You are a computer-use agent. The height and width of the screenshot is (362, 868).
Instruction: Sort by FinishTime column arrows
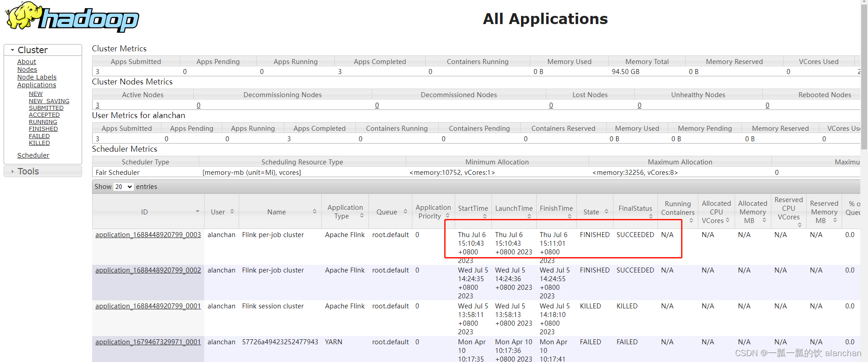click(x=569, y=216)
